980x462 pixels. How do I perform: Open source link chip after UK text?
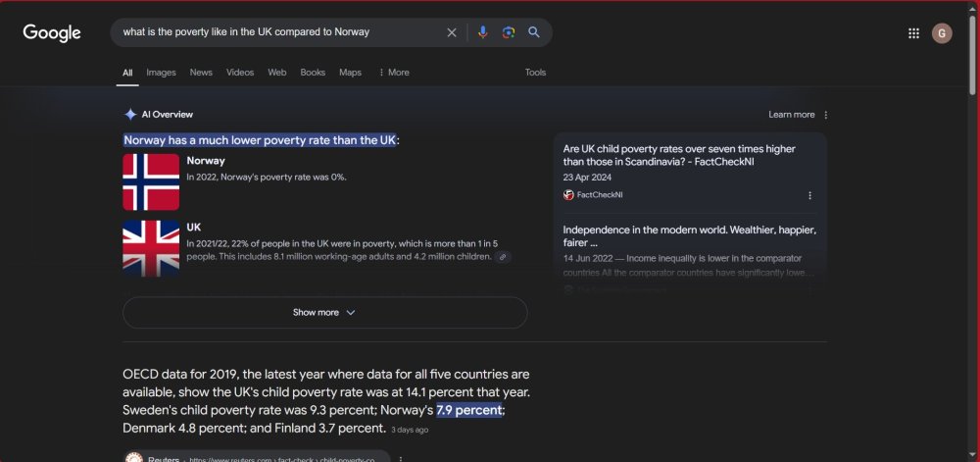(x=503, y=257)
